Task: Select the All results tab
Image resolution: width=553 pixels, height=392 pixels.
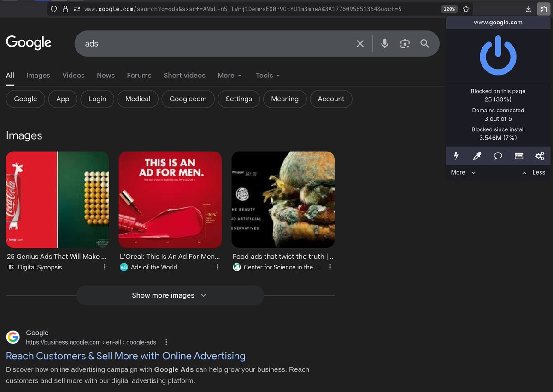Action: tap(10, 76)
